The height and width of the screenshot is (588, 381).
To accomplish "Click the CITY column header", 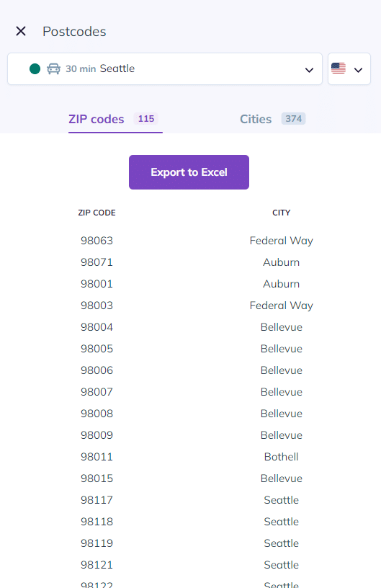I will [282, 213].
